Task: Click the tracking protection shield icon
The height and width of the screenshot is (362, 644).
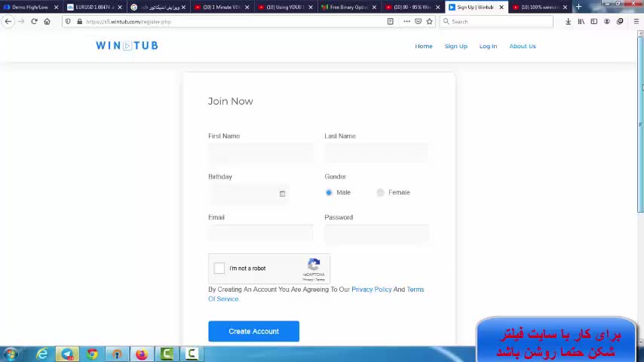Action: click(x=68, y=21)
